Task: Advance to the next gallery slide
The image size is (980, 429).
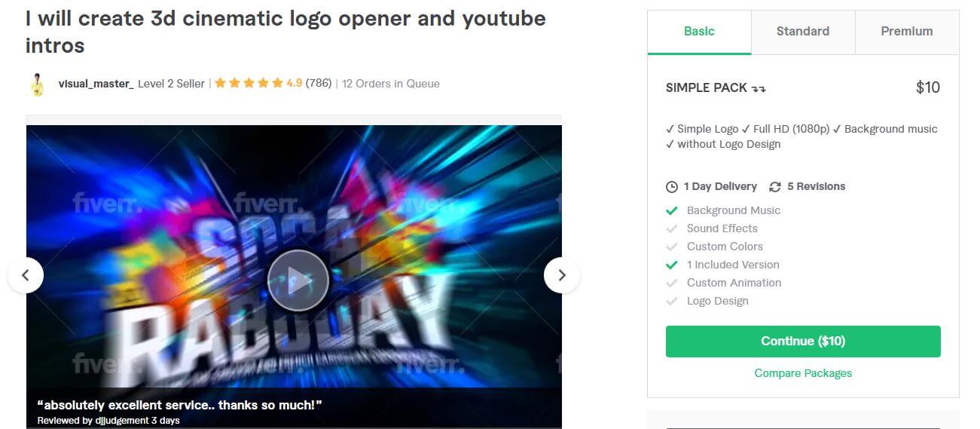Action: pos(562,275)
